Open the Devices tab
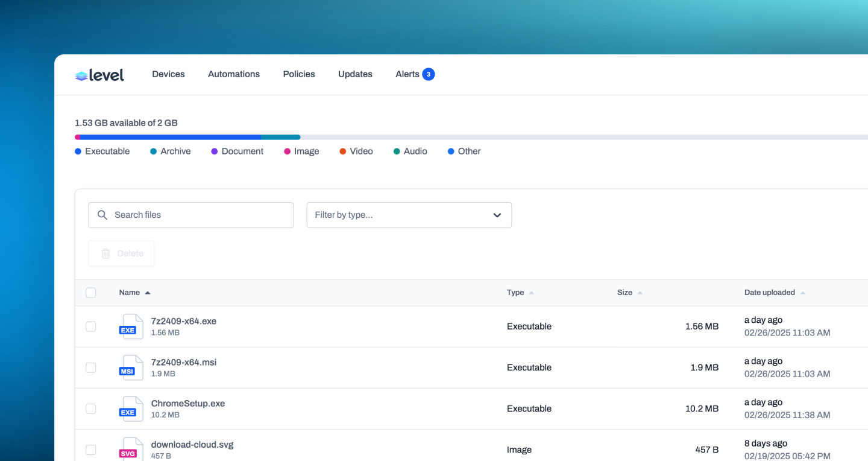The image size is (868, 461). coord(168,74)
